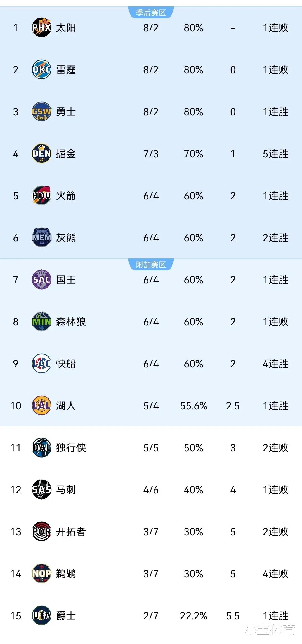Open the 森林狼 team name link
Screen dimensions: 302x644
[71, 321]
